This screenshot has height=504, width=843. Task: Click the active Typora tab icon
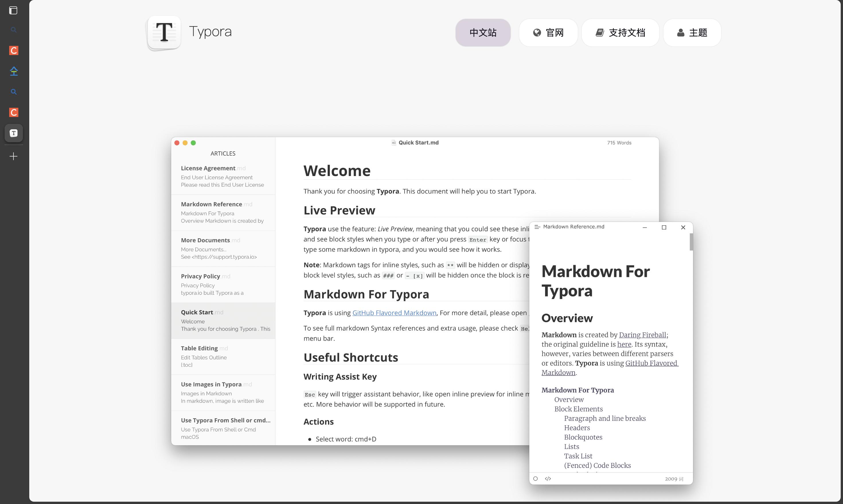[x=13, y=133]
